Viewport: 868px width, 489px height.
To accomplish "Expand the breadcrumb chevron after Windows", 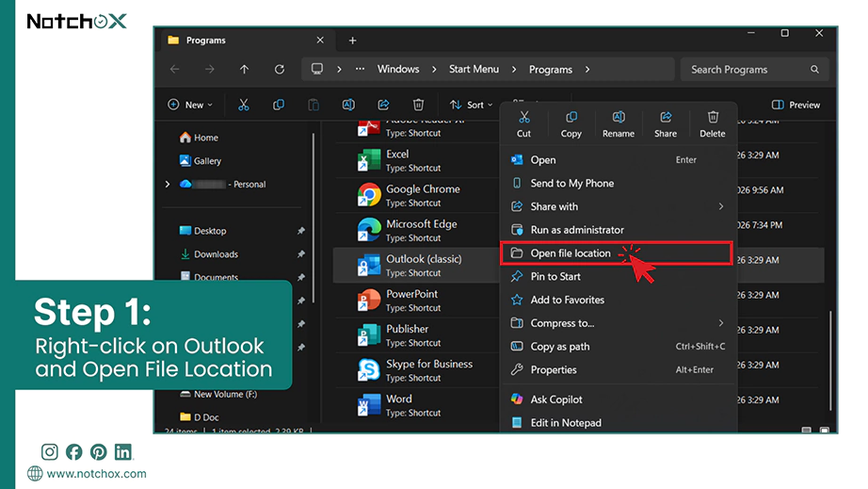I will coord(434,69).
